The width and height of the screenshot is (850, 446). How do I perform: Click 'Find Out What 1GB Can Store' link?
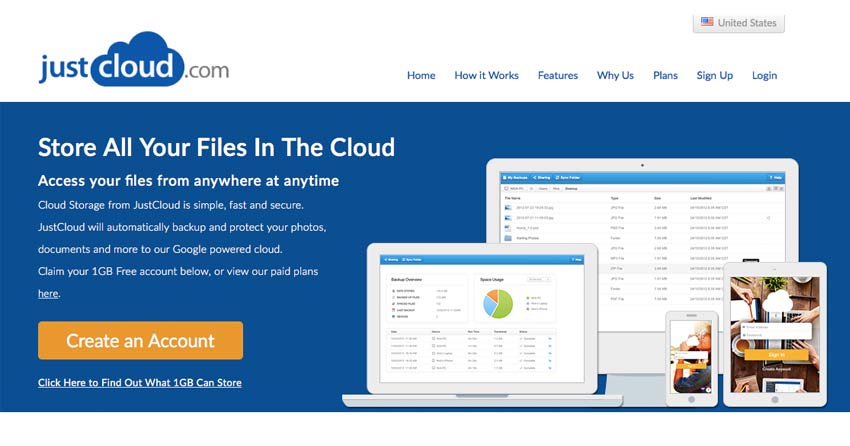(140, 383)
